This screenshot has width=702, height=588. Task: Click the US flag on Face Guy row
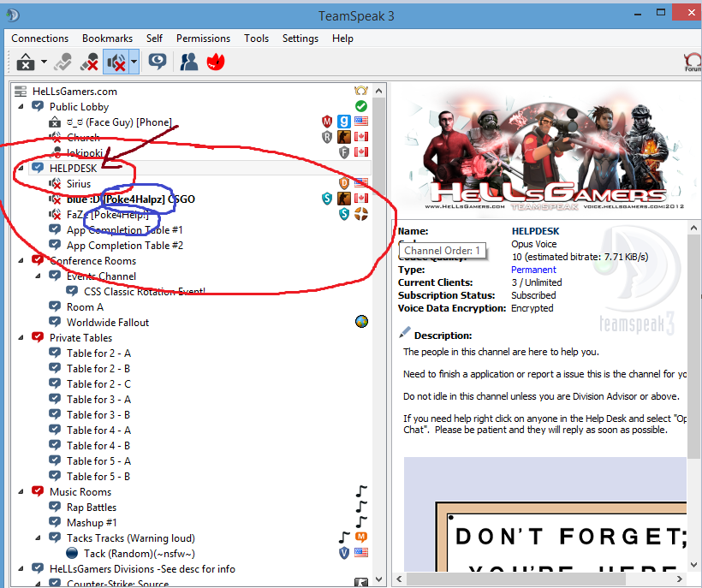point(361,122)
